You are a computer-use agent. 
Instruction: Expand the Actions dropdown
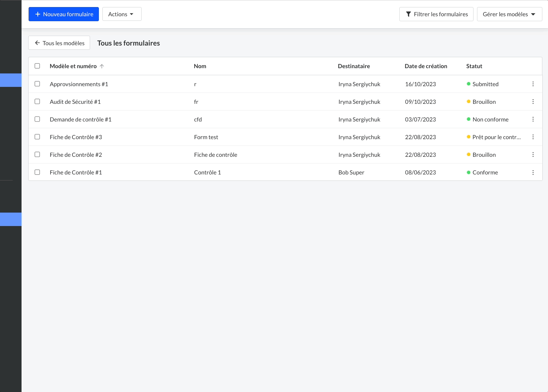click(x=121, y=14)
